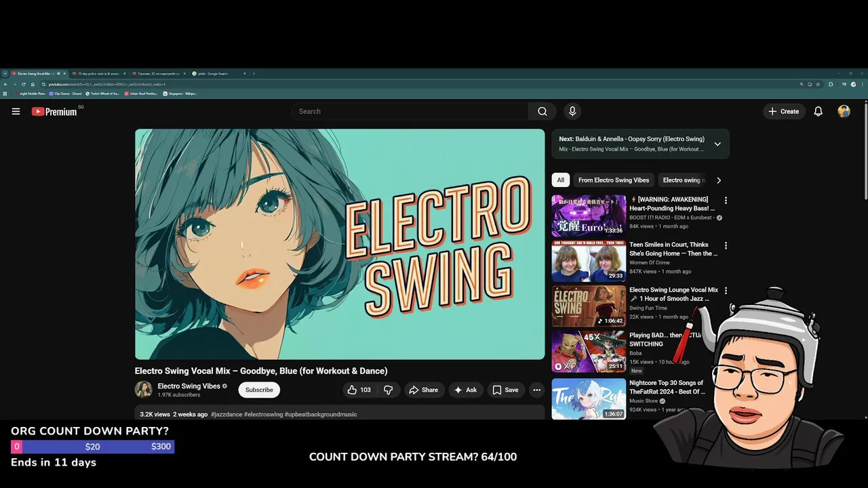This screenshot has height=488, width=868.
Task: Subscribe to Electro Swing Vibes
Action: pos(259,390)
